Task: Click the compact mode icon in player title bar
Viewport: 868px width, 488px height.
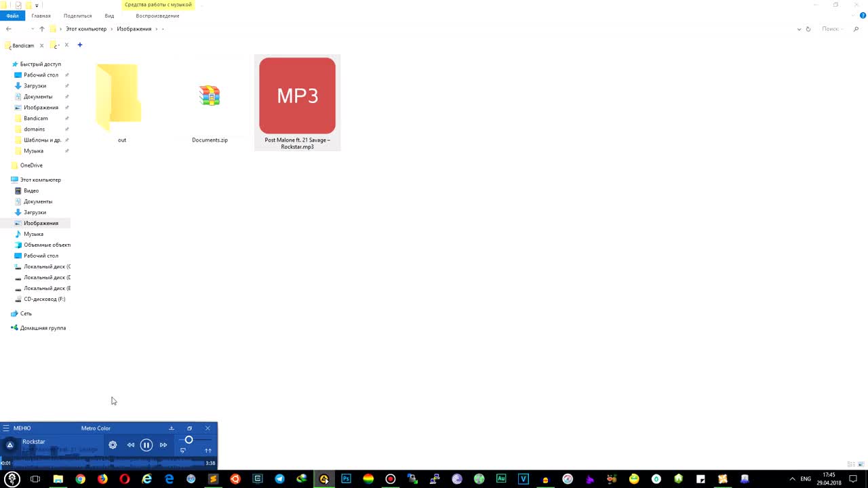Action: click(x=190, y=428)
